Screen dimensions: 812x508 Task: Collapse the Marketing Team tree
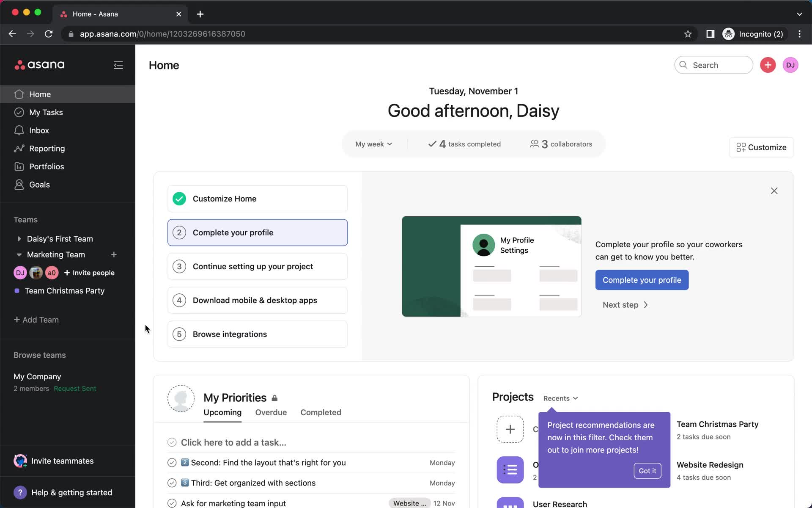pyautogui.click(x=19, y=255)
